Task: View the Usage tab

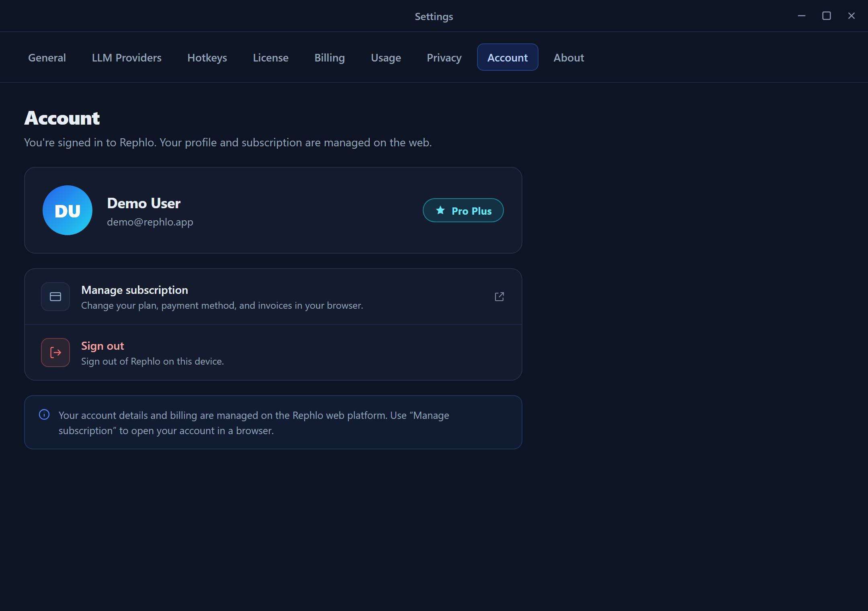Action: (386, 57)
